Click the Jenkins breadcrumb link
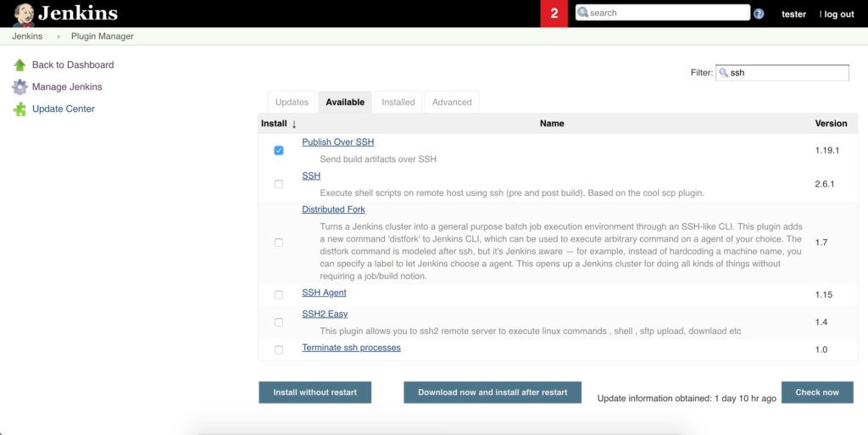 click(x=27, y=36)
